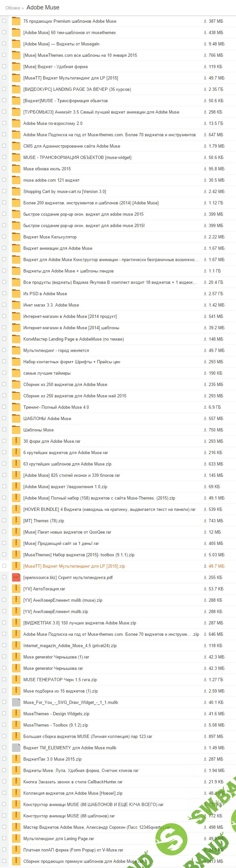This screenshot has width=236, height=868.
Task: Click the gray file icon for Muse_For_You SVG Draw Widget
Action: coord(16,702)
